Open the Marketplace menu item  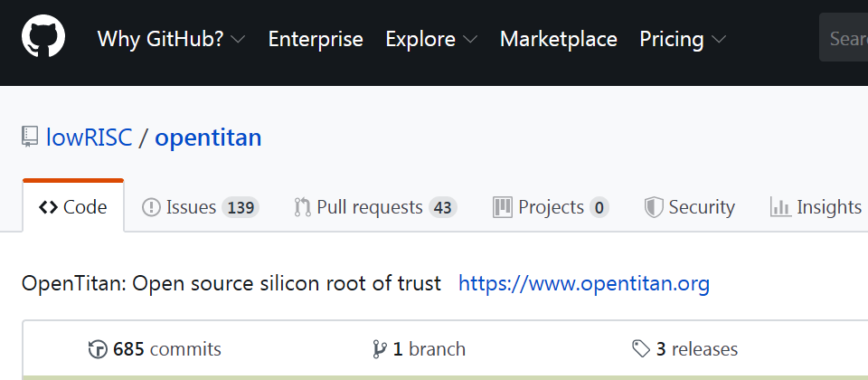559,39
